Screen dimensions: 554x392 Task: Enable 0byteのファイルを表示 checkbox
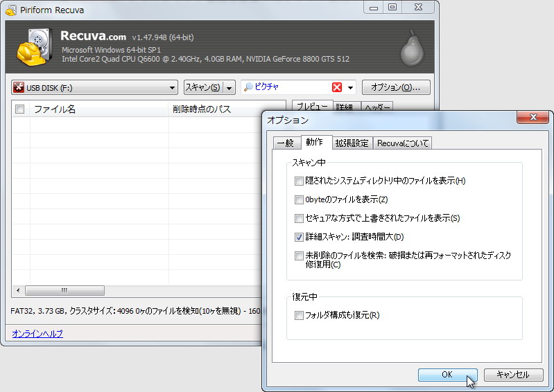(299, 199)
